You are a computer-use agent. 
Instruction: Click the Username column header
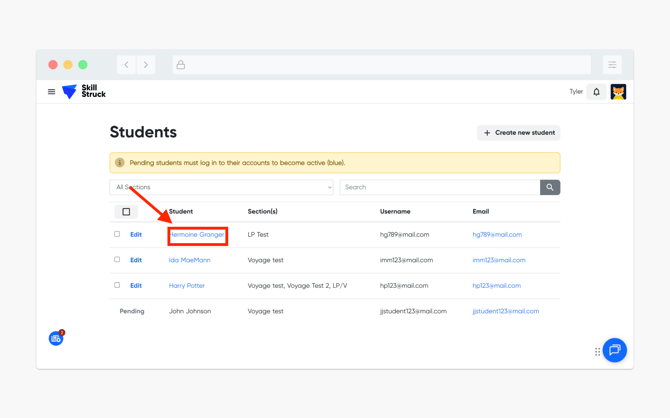point(395,212)
